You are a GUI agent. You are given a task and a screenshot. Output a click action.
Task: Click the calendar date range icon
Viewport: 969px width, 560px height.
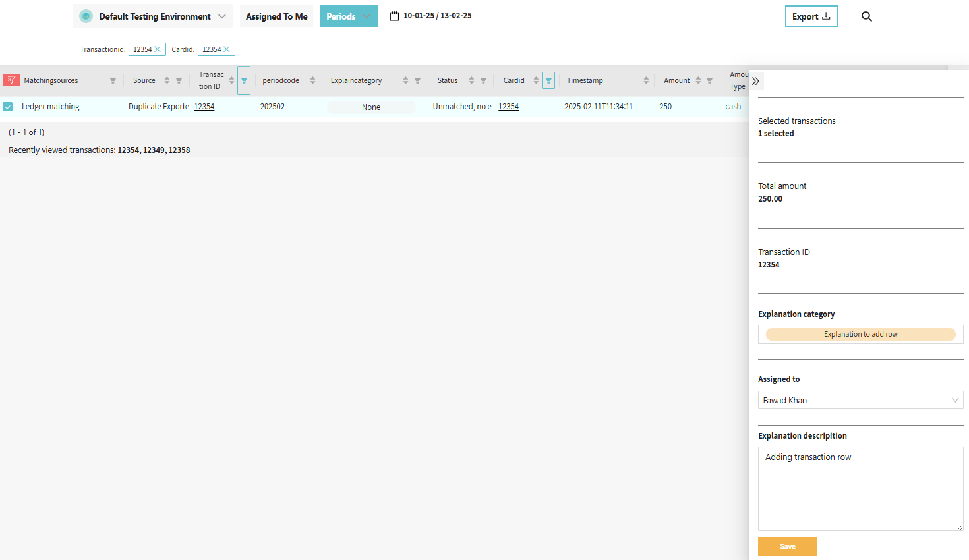click(394, 16)
